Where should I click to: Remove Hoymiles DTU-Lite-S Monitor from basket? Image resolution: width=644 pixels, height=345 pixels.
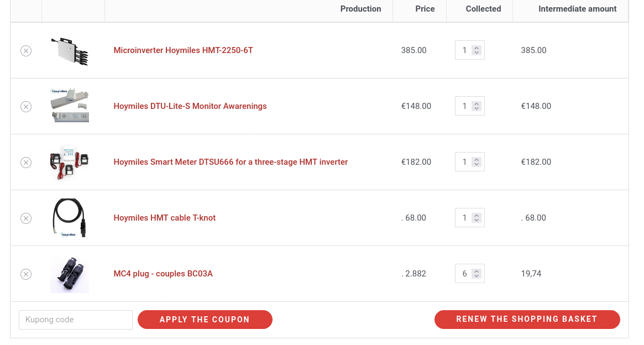click(x=26, y=107)
